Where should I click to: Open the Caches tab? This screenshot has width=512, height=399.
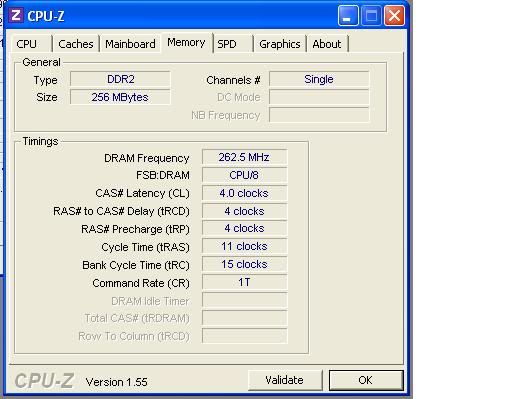(76, 44)
